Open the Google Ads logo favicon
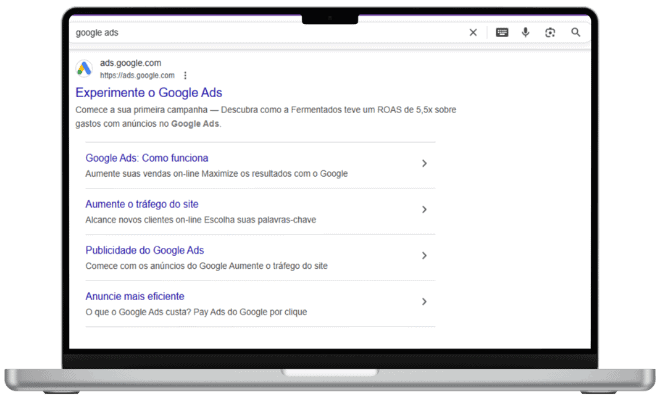Image resolution: width=663 pixels, height=403 pixels. [84, 69]
